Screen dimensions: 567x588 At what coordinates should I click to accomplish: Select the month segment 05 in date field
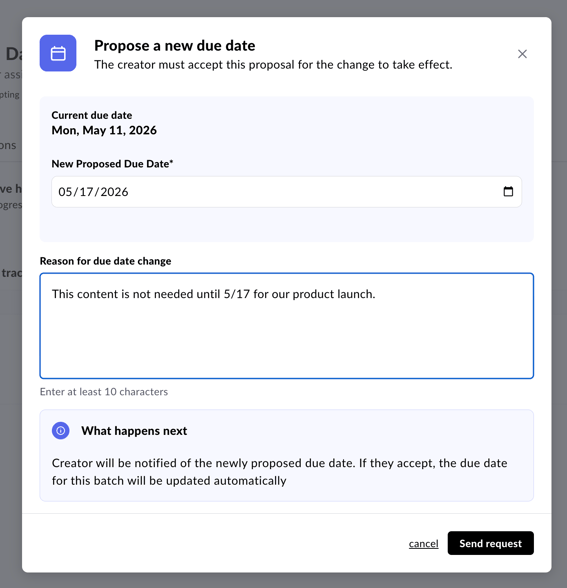pyautogui.click(x=65, y=192)
